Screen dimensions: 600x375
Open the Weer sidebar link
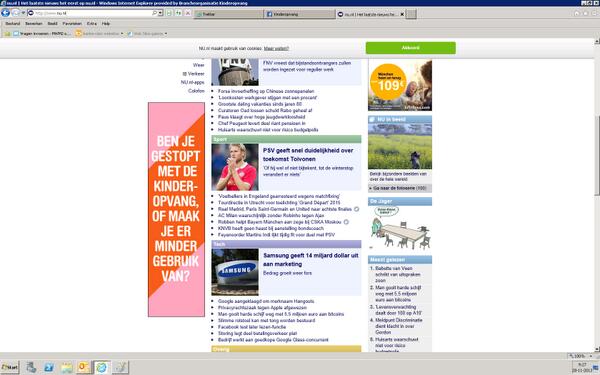[x=199, y=65]
